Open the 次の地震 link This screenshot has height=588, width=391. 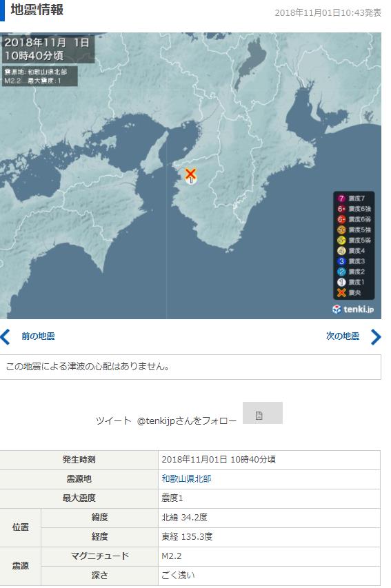(x=342, y=336)
